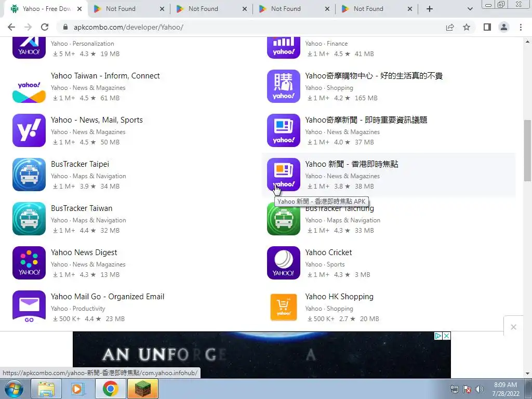This screenshot has width=532, height=399.
Task: Switch to the Yahoo - Free Download tab
Action: coord(46,9)
